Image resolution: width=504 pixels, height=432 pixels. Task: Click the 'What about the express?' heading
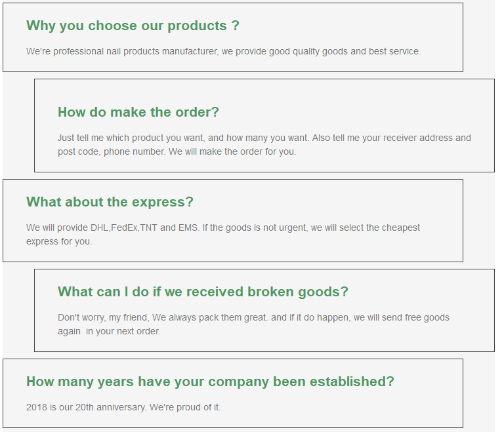tap(110, 202)
